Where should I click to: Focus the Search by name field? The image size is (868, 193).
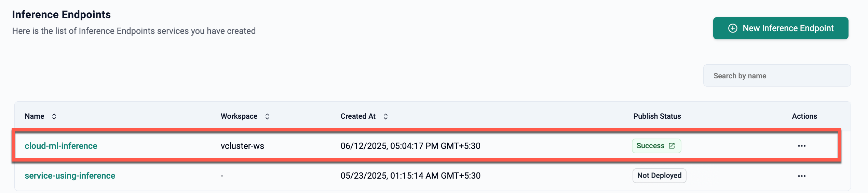pos(777,76)
